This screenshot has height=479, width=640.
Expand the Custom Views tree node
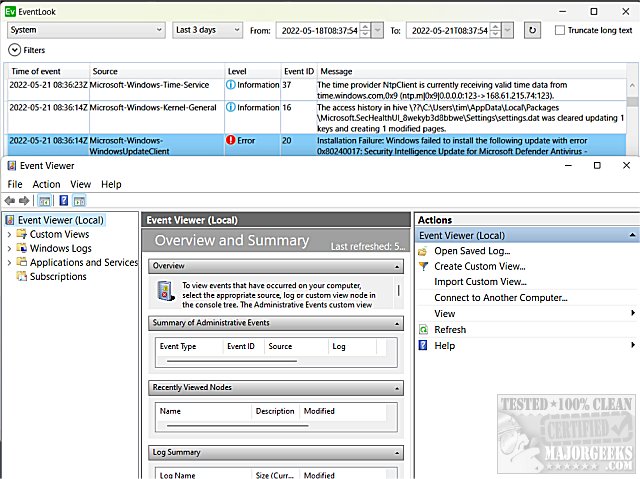point(10,234)
